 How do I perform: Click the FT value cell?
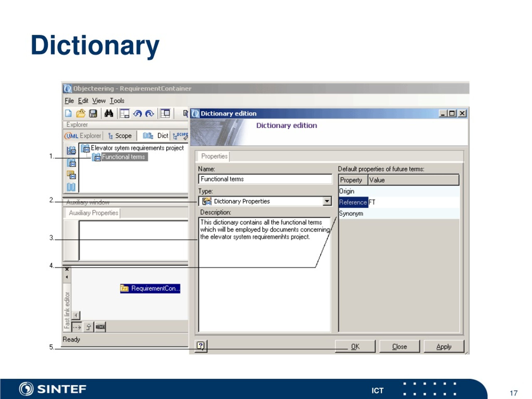(x=414, y=202)
